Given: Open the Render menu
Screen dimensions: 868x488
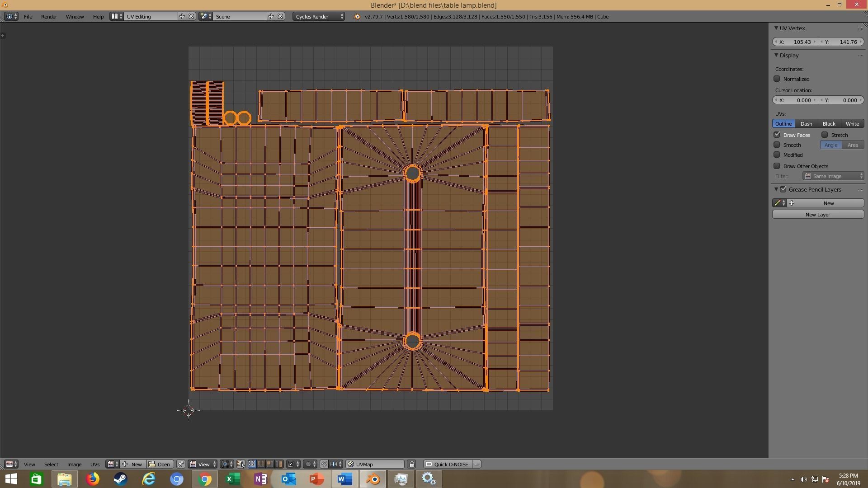Looking at the screenshot, I should tap(49, 17).
